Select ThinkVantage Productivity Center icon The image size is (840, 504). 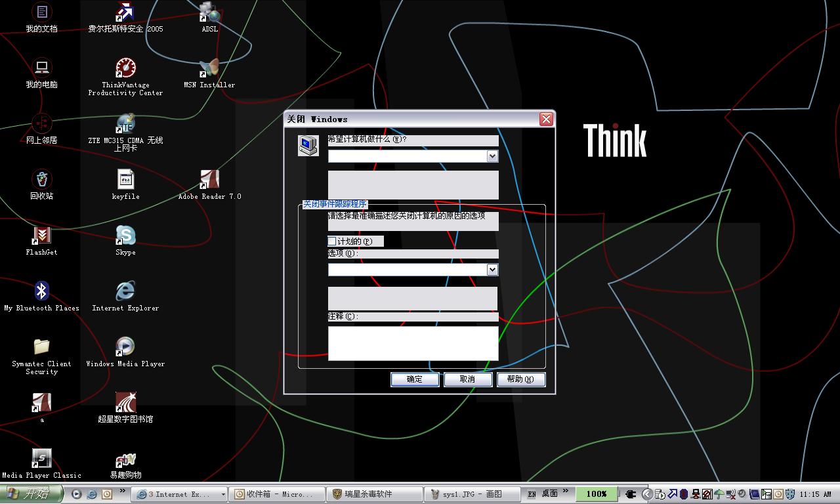click(x=125, y=77)
